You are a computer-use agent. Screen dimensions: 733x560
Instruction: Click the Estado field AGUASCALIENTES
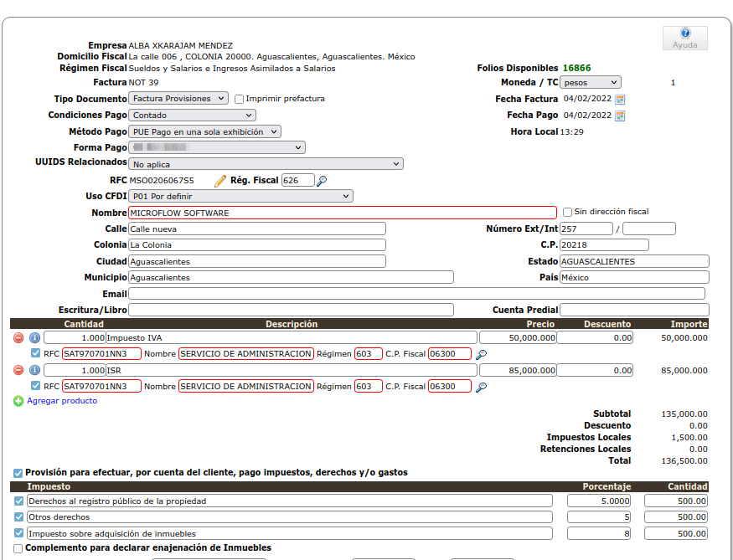634,261
